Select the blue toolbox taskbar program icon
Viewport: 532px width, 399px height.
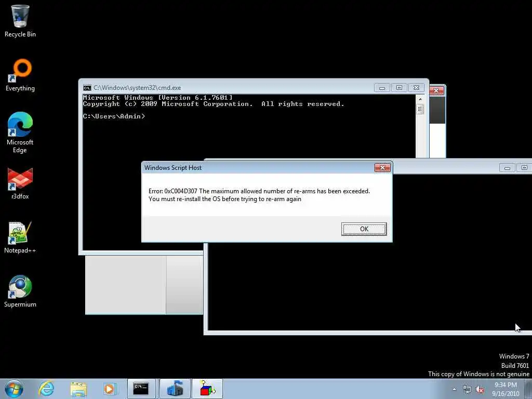coord(175,389)
